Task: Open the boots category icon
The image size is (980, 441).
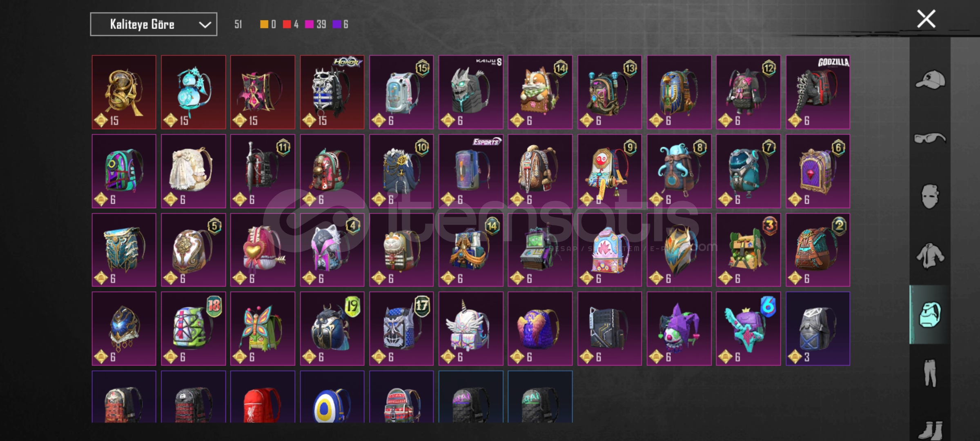Action: 930,430
